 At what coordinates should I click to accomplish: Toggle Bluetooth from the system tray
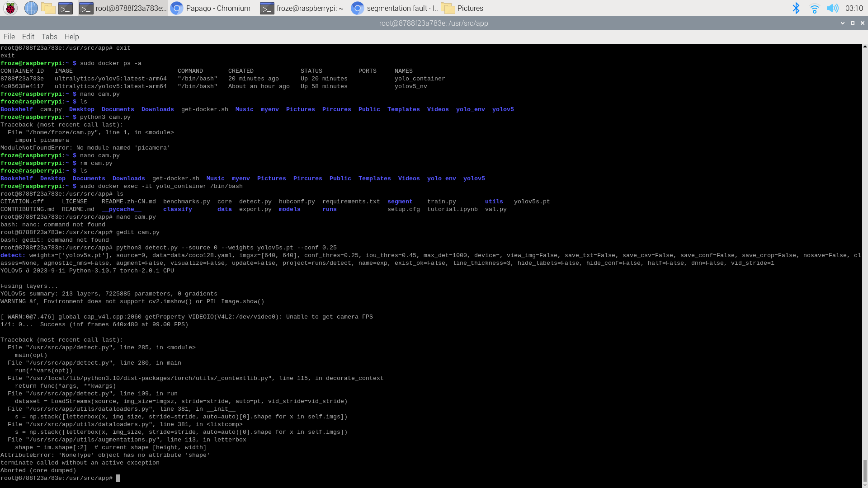click(x=796, y=8)
